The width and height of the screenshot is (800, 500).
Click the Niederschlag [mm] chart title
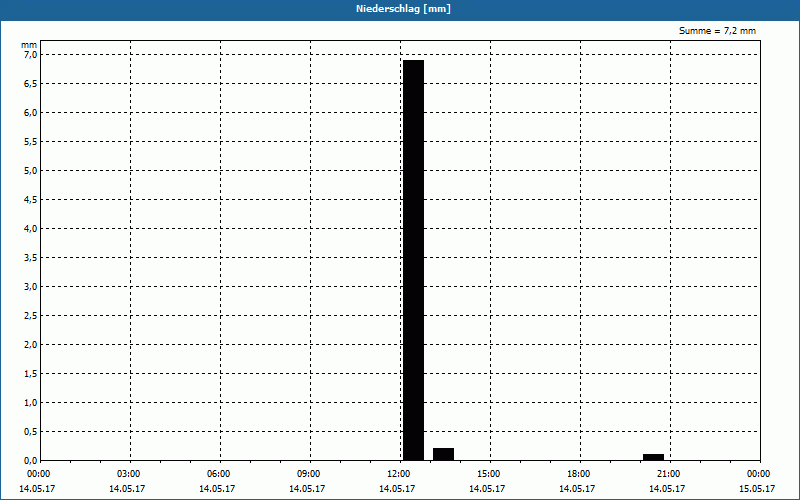pos(403,9)
